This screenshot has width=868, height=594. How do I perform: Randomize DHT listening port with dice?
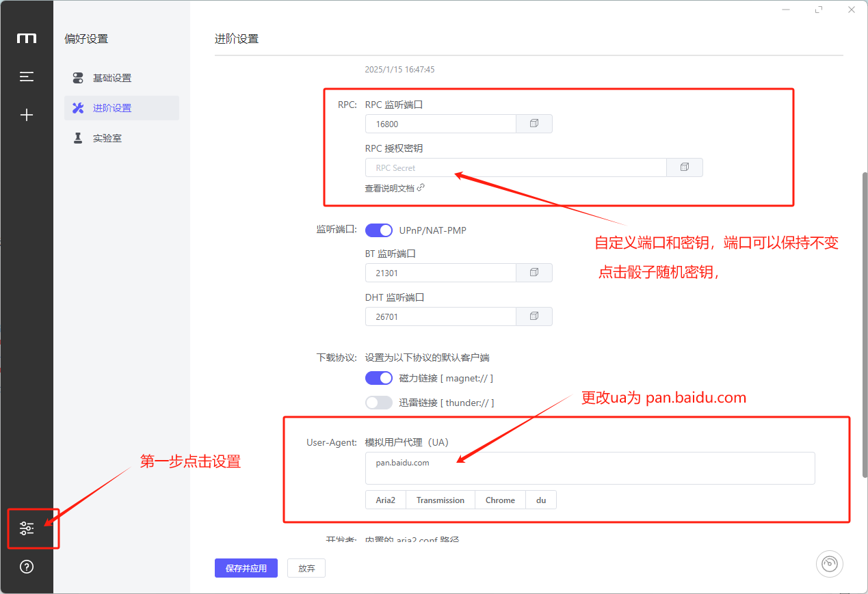pyautogui.click(x=534, y=316)
